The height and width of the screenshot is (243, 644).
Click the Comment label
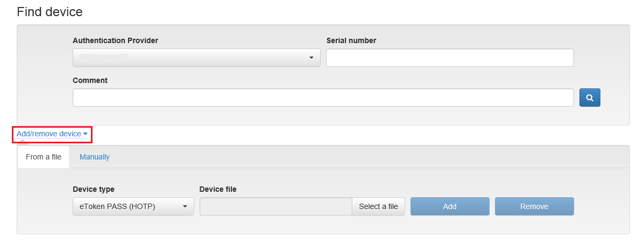(x=90, y=80)
